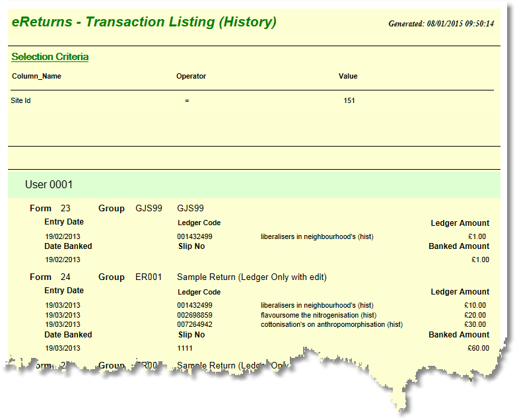Click the Form 23 entry label

[x=50, y=209]
